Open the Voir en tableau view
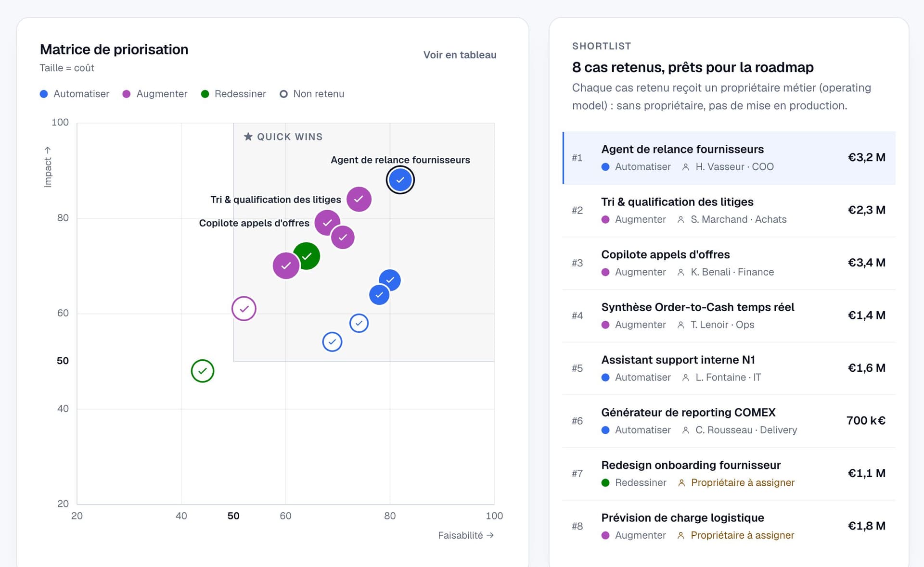Viewport: 924px width, 567px height. click(x=460, y=55)
